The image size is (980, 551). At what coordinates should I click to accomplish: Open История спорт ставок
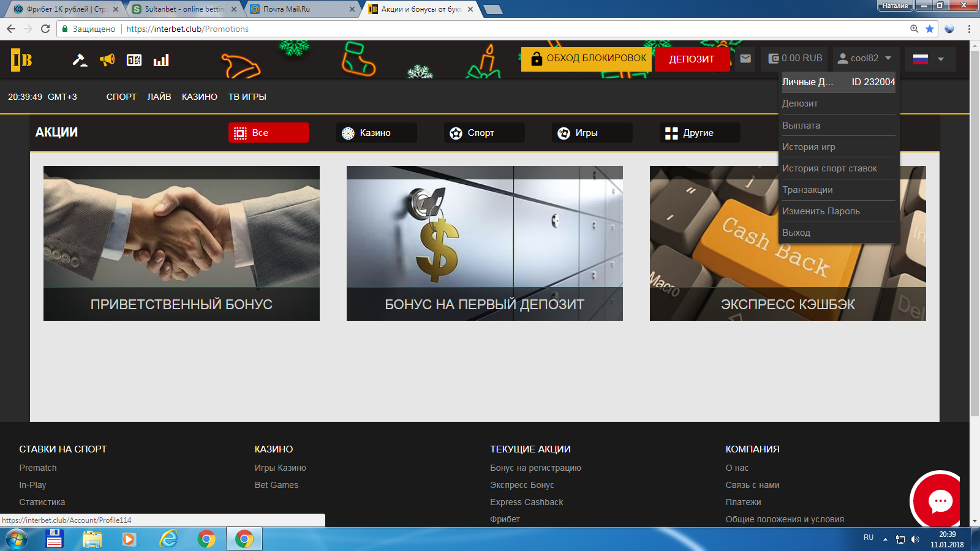[839, 168]
